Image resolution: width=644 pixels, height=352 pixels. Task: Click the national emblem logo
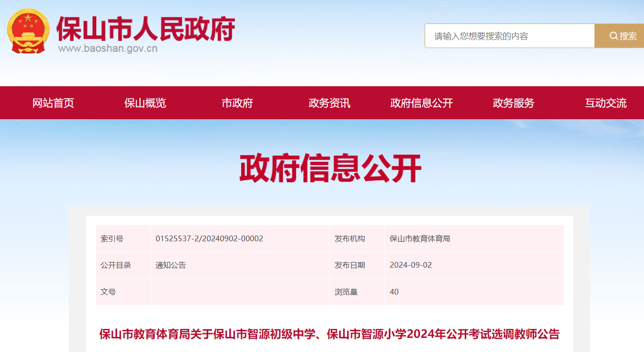pos(28,31)
